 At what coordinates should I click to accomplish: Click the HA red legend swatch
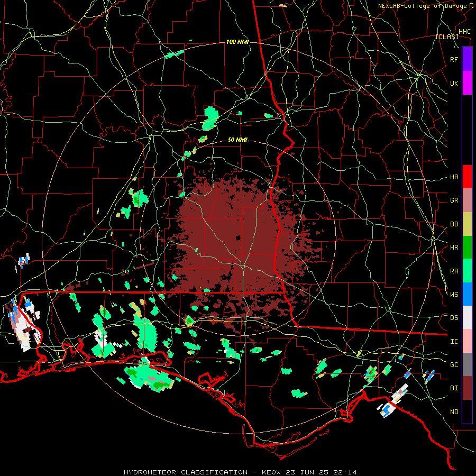[467, 177]
